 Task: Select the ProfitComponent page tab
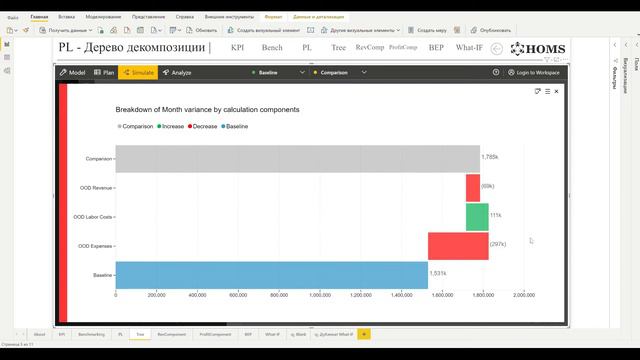(215, 334)
